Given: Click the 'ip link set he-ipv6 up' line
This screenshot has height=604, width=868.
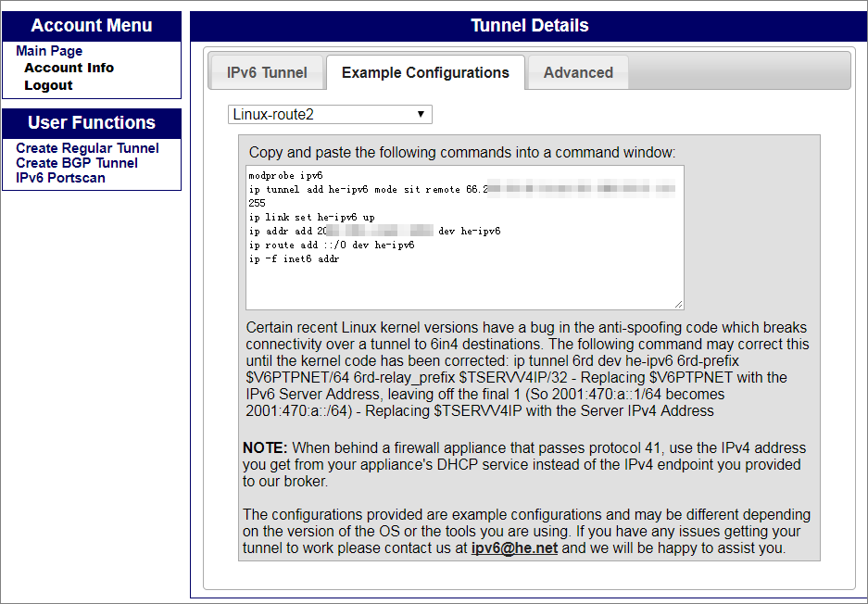Looking at the screenshot, I should click(311, 217).
